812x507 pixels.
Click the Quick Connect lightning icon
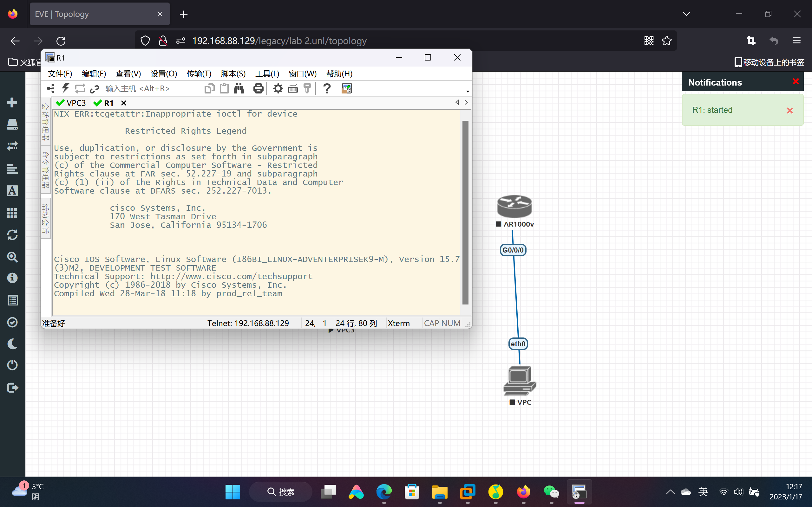[x=65, y=88]
